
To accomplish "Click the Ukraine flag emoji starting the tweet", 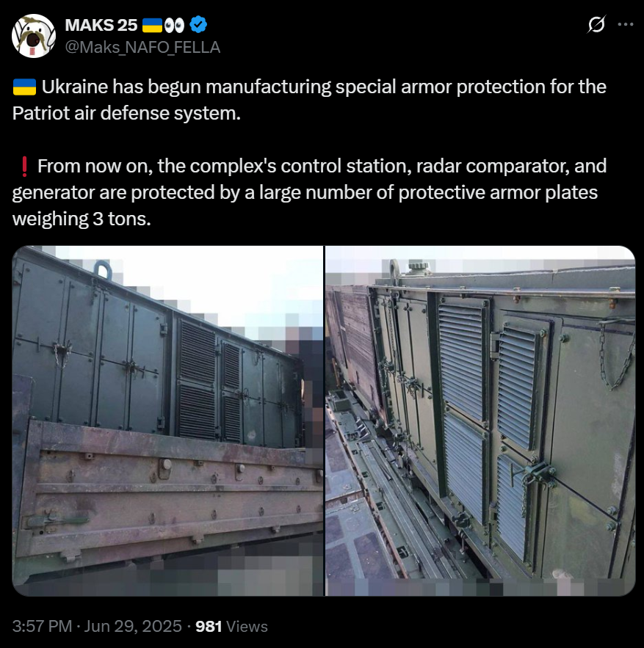I will tap(24, 87).
